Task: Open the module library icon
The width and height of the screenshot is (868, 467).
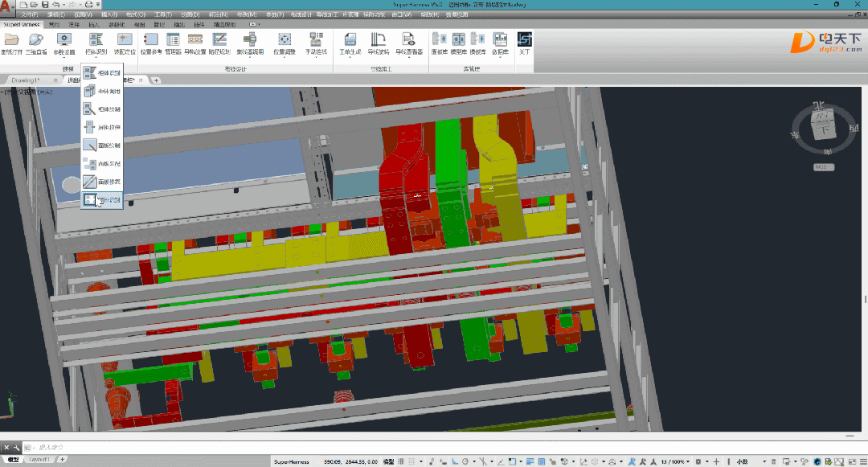Action: [458, 40]
